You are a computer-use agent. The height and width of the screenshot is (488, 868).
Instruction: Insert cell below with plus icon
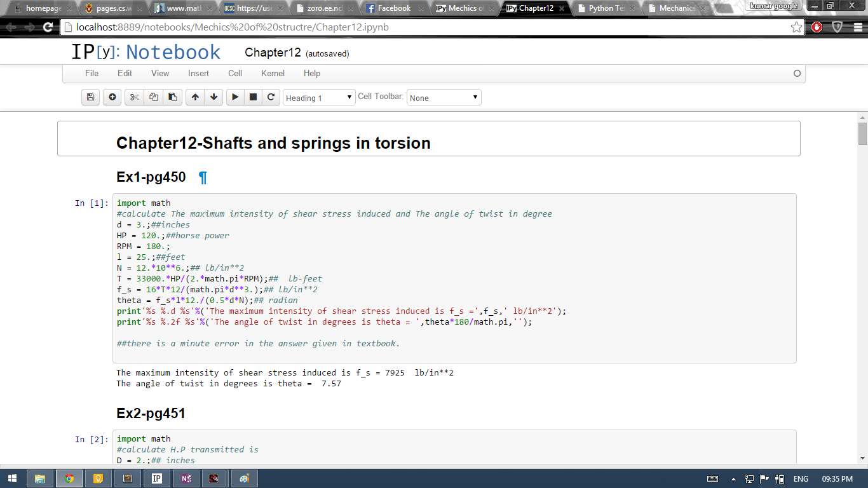(x=112, y=97)
